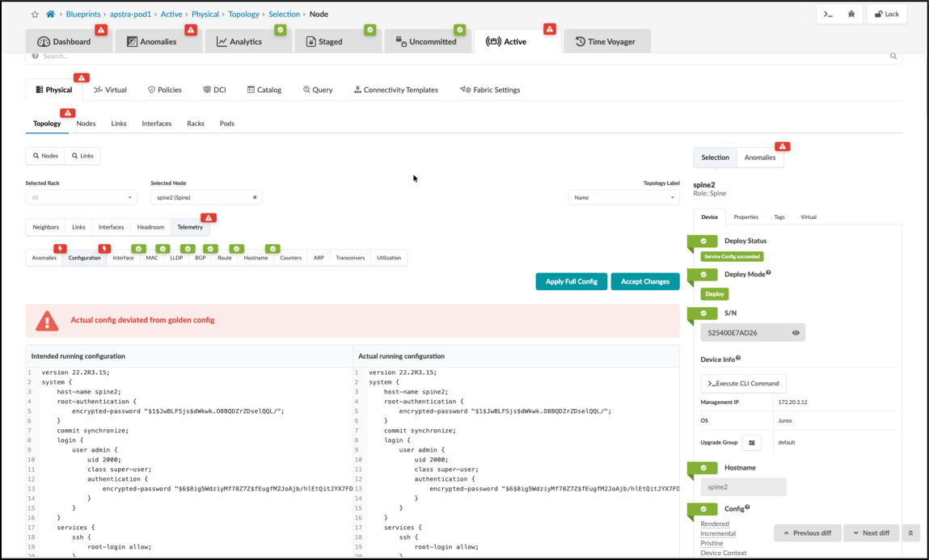Open the telemetry LLDP tab
Image resolution: width=929 pixels, height=560 pixels.
click(x=176, y=258)
